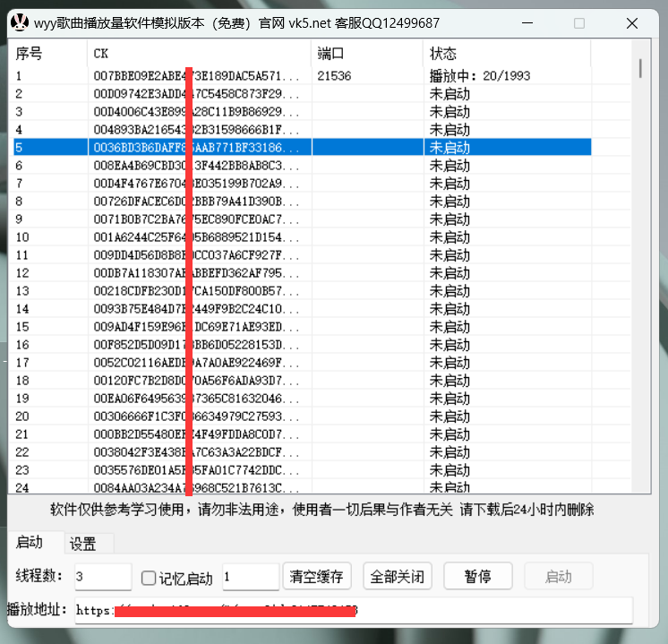Click the vertical scrollbar thumb of list

(x=640, y=68)
